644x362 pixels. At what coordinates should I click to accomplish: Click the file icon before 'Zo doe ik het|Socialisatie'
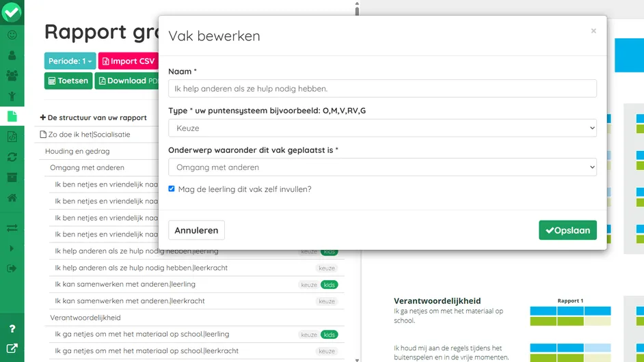tap(43, 134)
